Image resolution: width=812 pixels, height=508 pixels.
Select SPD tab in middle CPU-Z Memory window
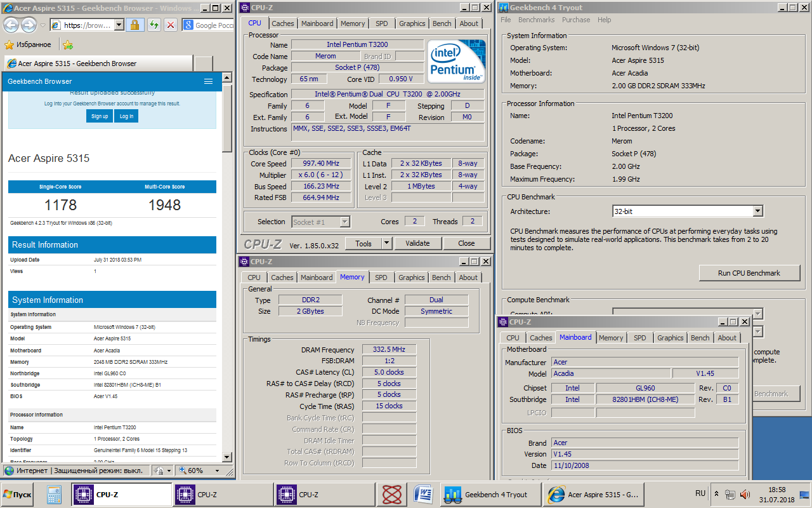pyautogui.click(x=381, y=277)
